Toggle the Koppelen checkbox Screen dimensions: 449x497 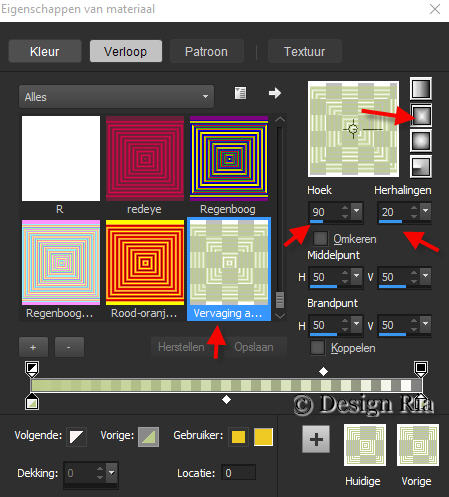pyautogui.click(x=317, y=347)
